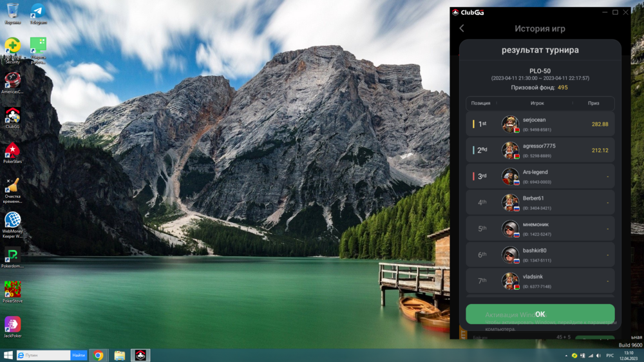This screenshot has height=362, width=644.
Task: Expand the hidden system tray icons arrow
Action: point(565,355)
